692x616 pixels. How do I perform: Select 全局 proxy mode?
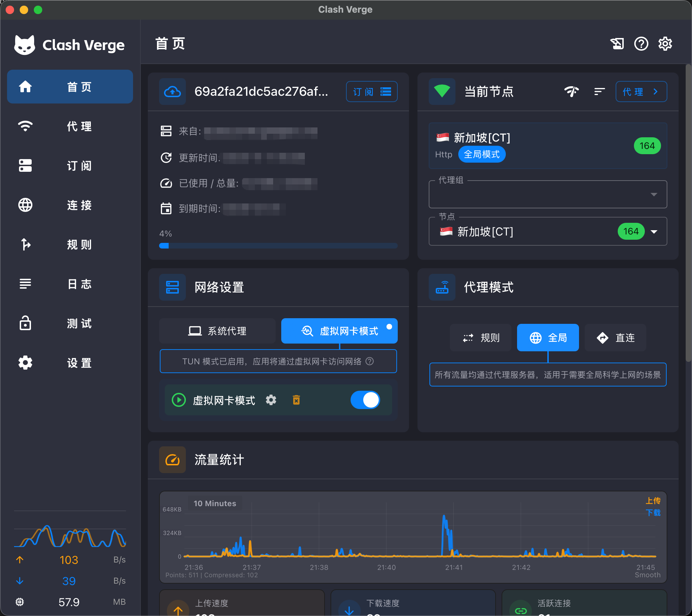[547, 338]
